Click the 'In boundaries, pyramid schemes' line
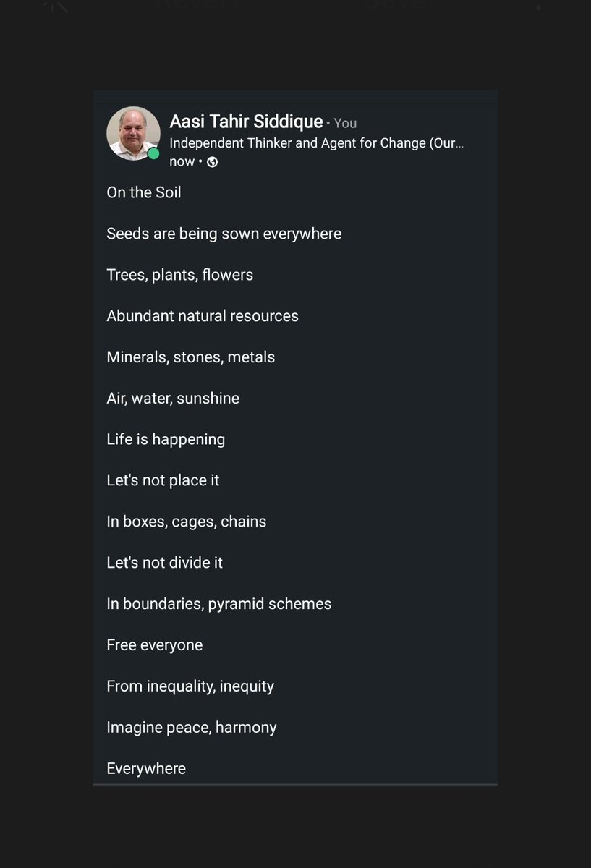This screenshot has width=591, height=868. tap(218, 604)
